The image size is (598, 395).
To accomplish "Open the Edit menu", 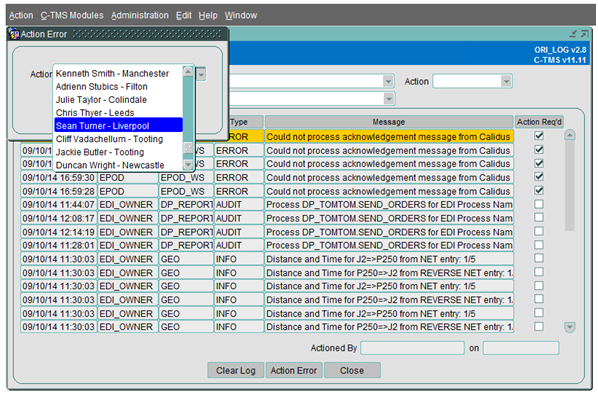I will 184,16.
